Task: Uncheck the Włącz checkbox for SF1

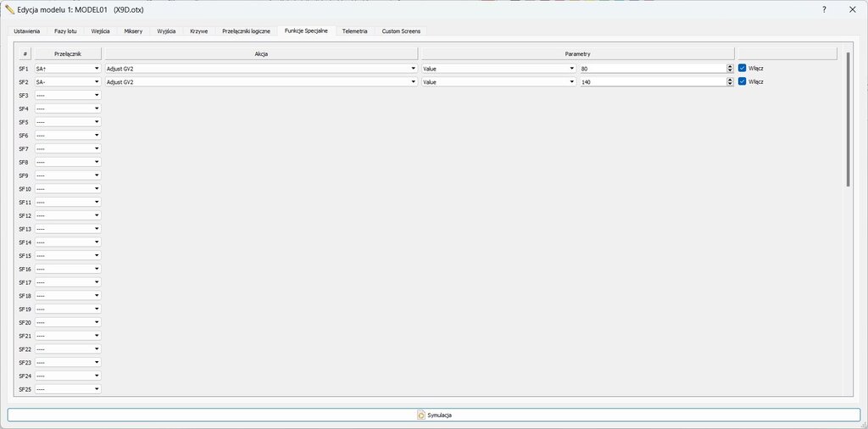Action: tap(743, 68)
